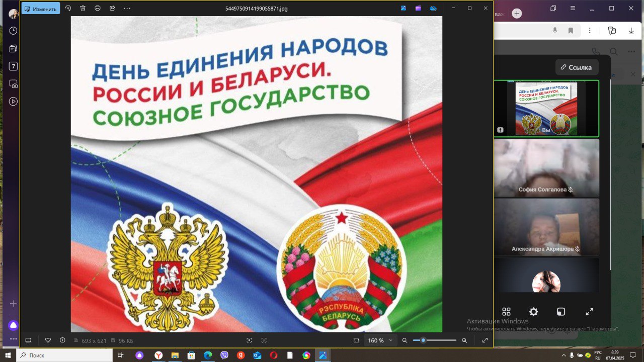644x362 pixels.
Task: Print the image via printer icon
Action: [x=98, y=9]
